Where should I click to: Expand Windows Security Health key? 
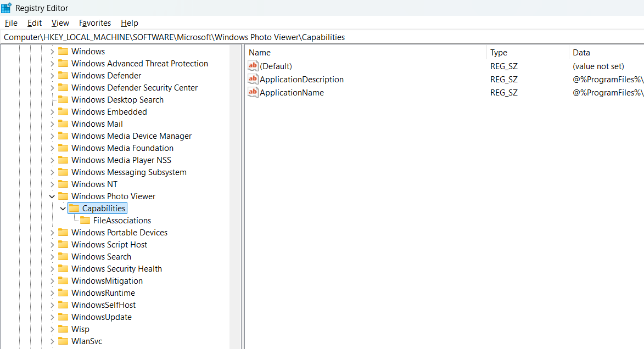(52, 269)
